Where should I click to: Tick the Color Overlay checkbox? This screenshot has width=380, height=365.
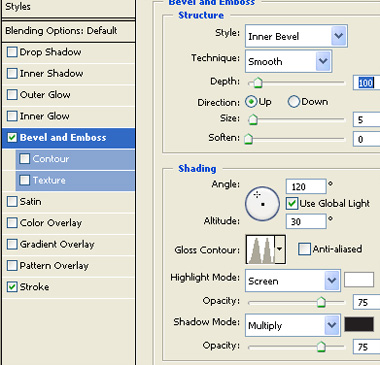(12, 223)
